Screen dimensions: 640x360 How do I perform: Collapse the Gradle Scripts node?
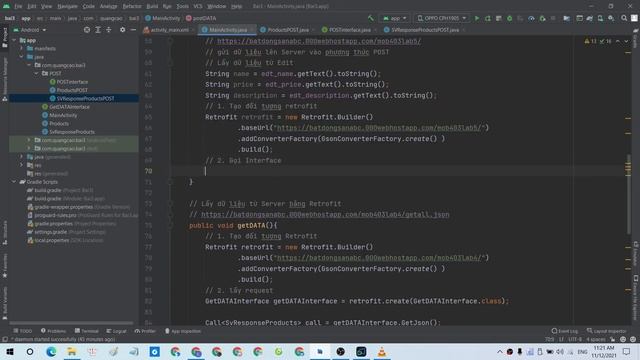14,182
